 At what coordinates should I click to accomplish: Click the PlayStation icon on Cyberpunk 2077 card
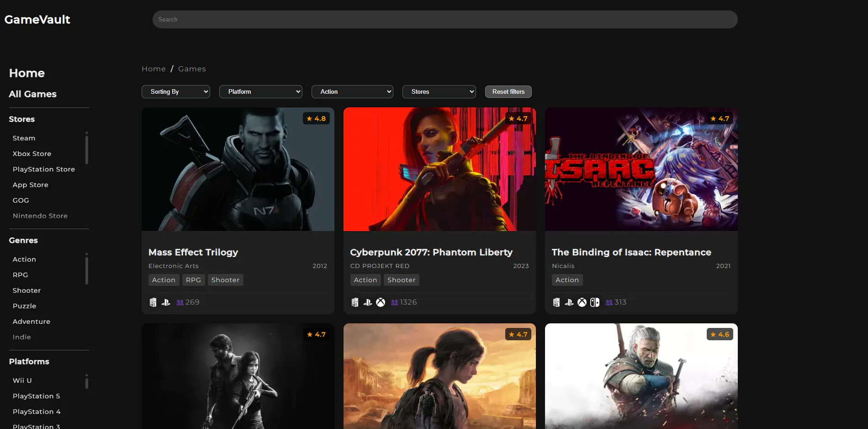[x=368, y=302]
